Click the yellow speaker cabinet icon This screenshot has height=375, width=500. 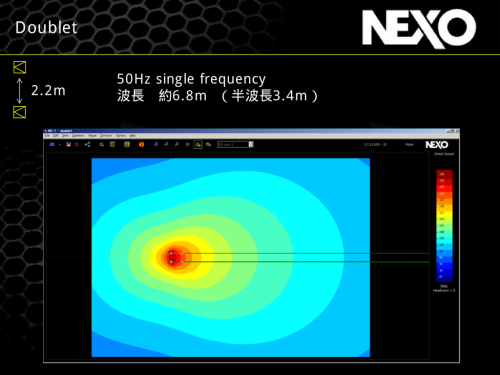(112, 144)
